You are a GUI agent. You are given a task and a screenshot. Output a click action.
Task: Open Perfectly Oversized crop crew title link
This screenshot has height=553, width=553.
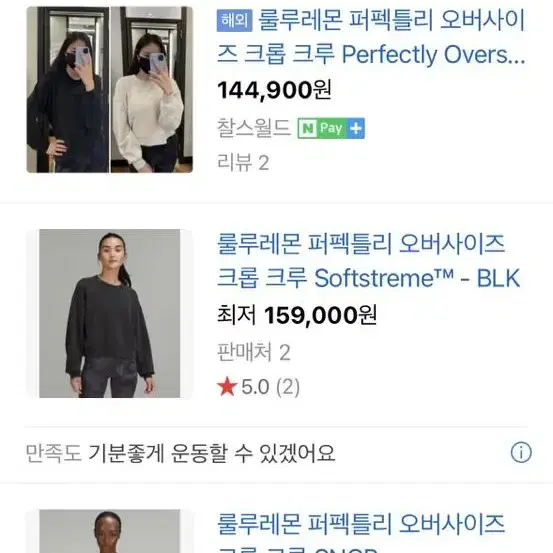tap(371, 37)
